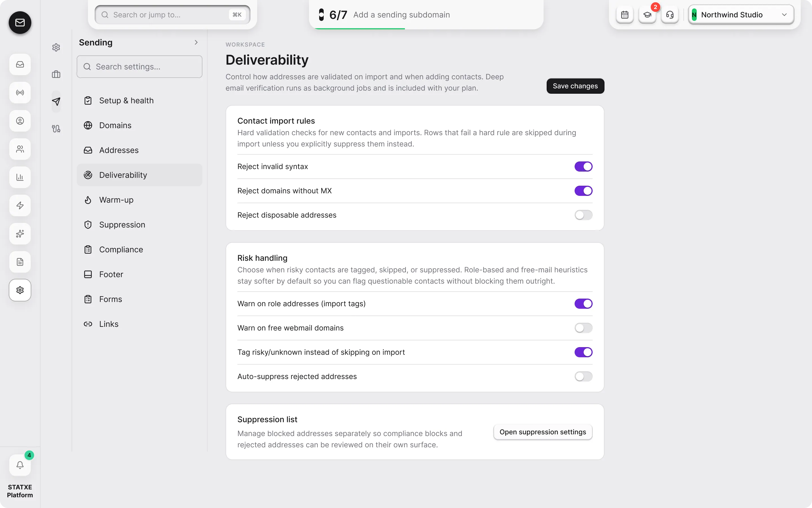Select the paper plane sending icon
The width and height of the screenshot is (812, 508).
tap(56, 102)
